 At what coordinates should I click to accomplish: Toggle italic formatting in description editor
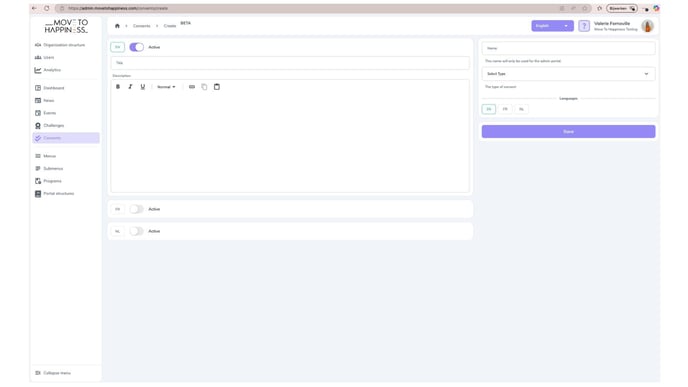click(x=130, y=87)
